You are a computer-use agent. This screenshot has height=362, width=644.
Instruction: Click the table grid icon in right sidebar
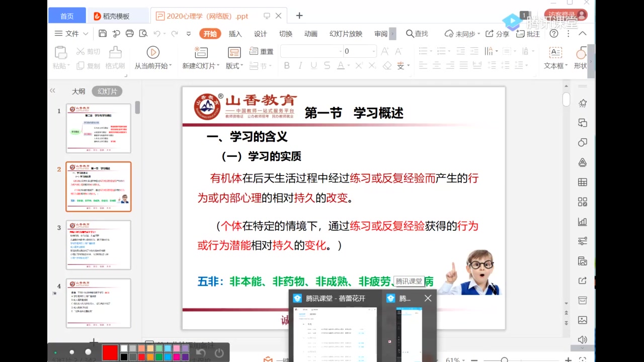[583, 182]
